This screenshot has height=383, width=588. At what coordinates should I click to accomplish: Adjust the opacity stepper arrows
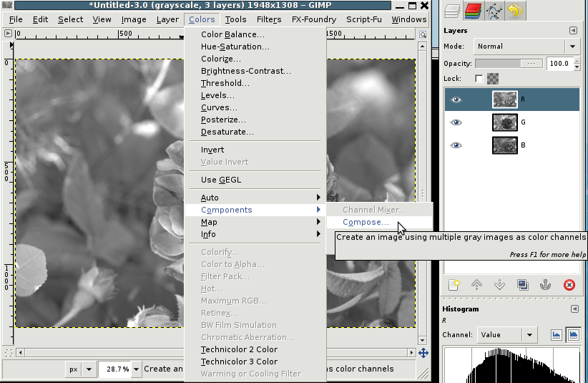click(577, 64)
